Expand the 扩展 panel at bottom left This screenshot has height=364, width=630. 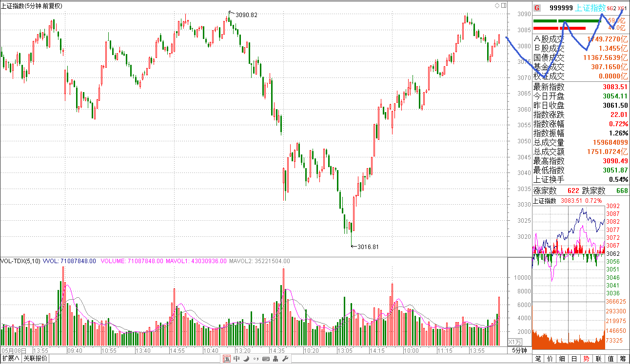coord(10,359)
